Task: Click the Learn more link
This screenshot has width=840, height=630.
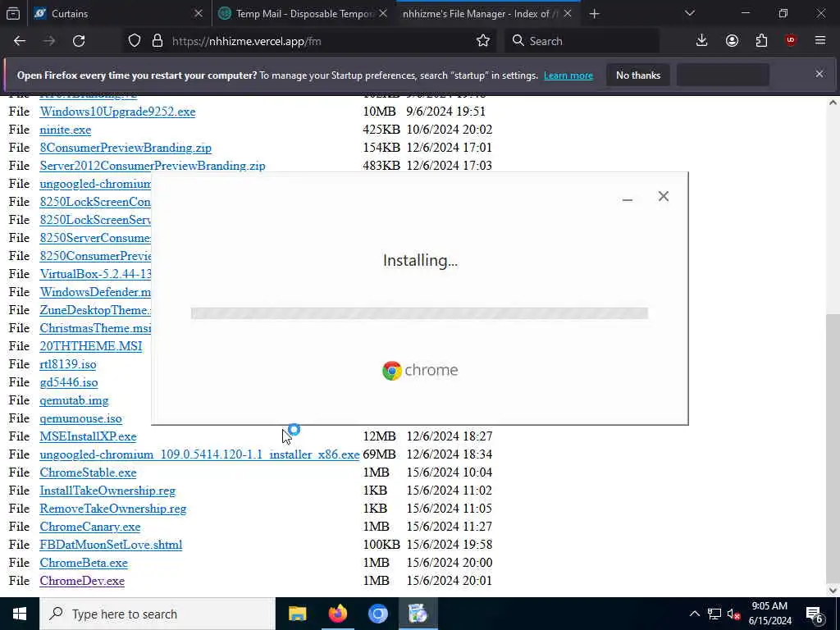Action: [x=568, y=75]
